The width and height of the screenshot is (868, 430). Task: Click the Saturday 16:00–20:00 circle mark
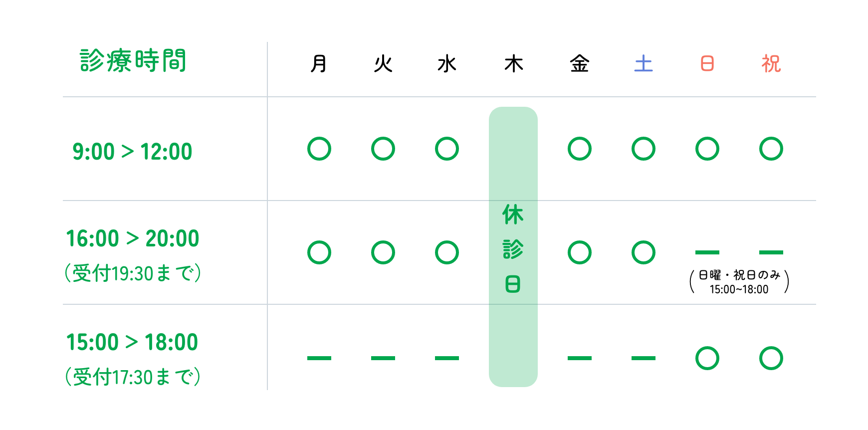coord(644,252)
